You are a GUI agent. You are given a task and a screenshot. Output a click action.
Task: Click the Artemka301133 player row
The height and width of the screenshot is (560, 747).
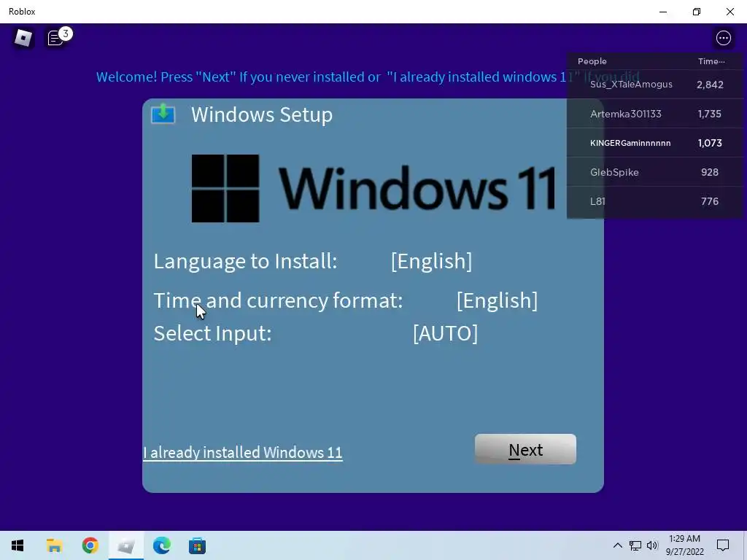click(655, 114)
